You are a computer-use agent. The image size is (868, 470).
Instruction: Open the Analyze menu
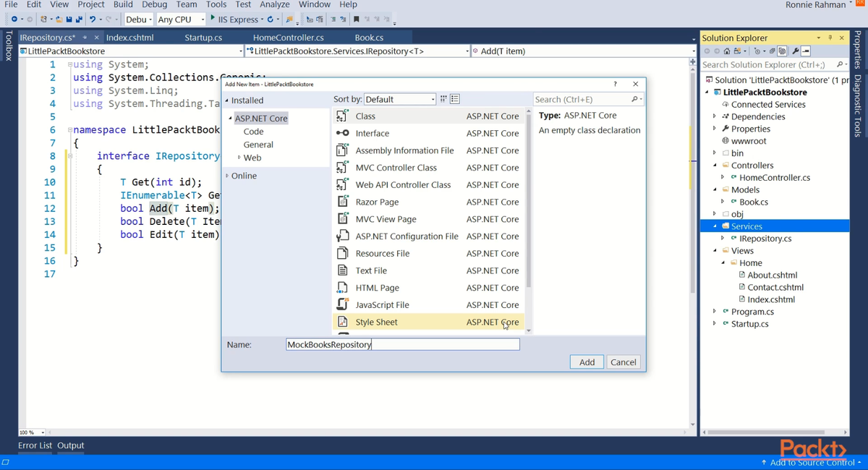click(274, 4)
